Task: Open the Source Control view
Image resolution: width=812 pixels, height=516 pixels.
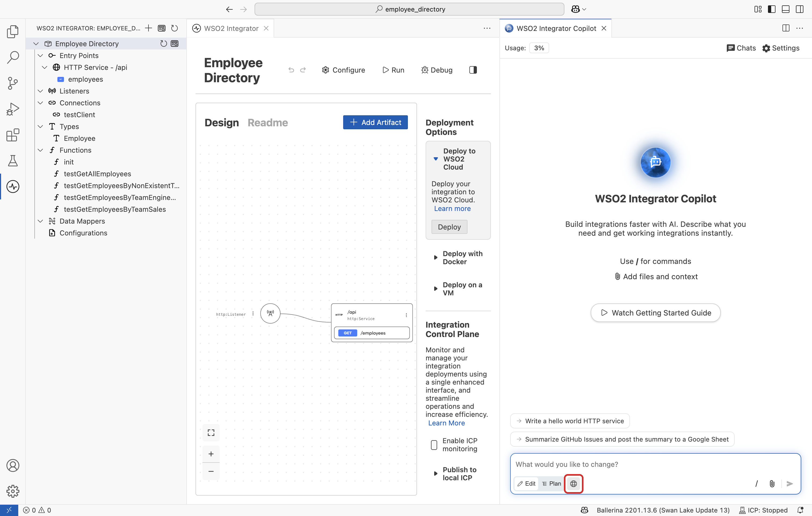Action: 12,83
